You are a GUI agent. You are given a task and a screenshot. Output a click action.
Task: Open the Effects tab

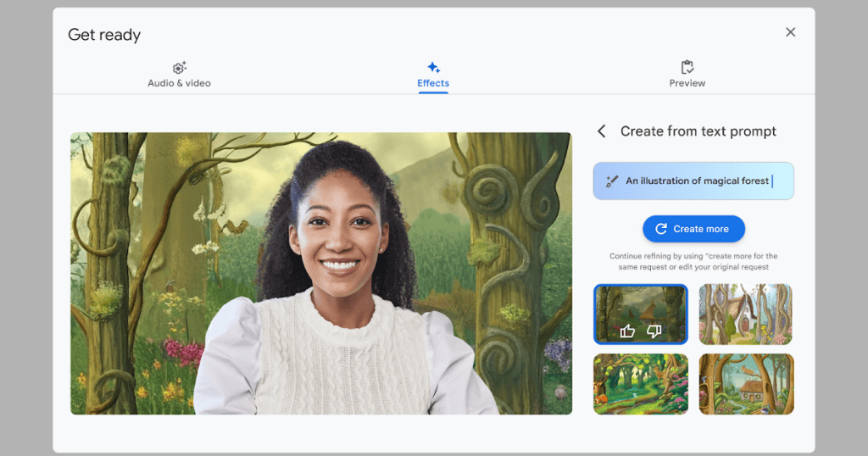pos(433,75)
